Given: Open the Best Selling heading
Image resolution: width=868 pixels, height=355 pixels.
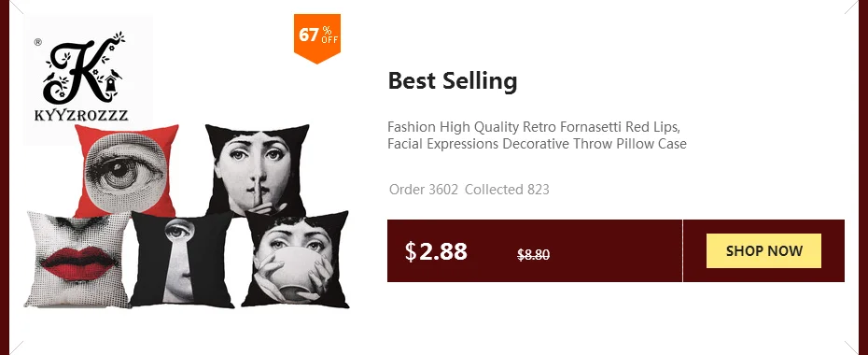Looking at the screenshot, I should 453,81.
